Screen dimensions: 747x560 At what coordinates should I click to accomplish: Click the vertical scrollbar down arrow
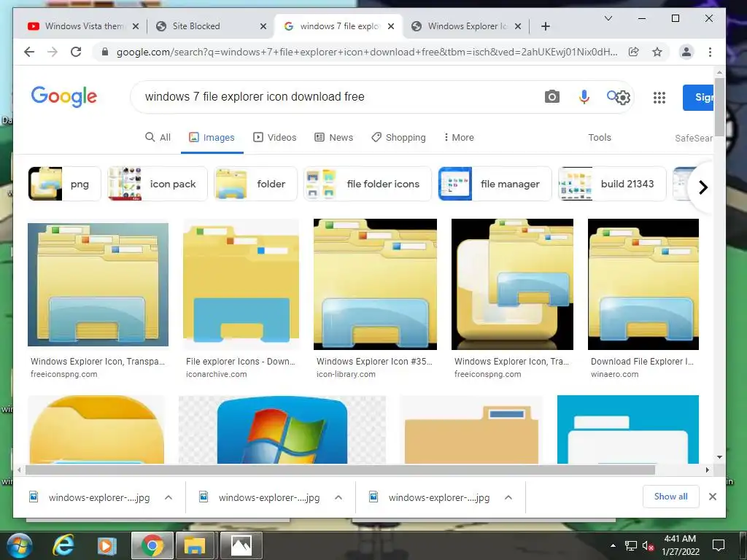[719, 457]
